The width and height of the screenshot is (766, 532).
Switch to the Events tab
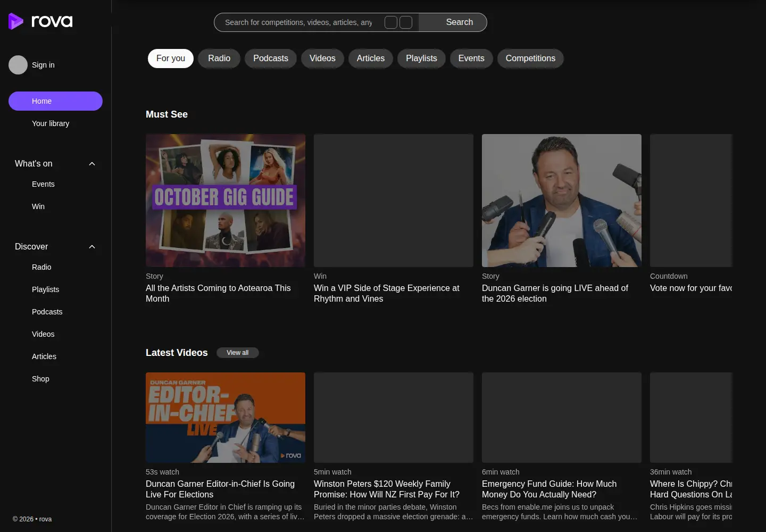(x=471, y=59)
